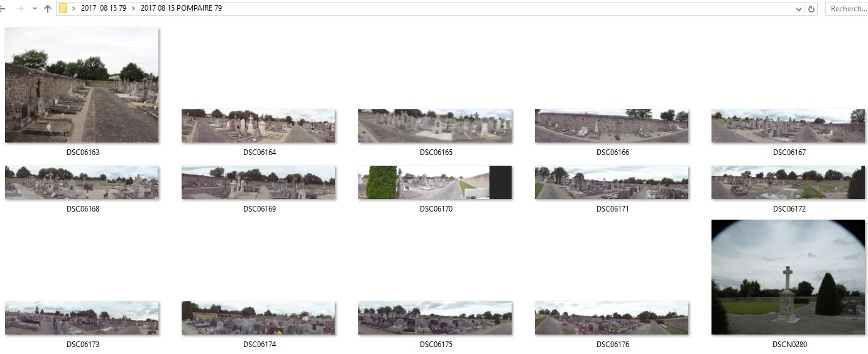Select the DSC06167 panorama thumbnail
This screenshot has height=354, width=868.
coord(788,126)
